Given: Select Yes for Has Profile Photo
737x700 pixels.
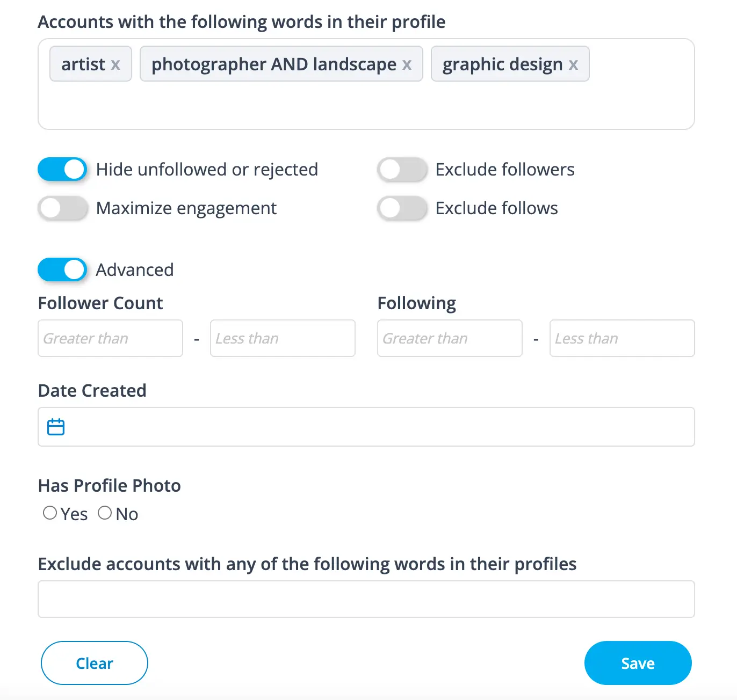Looking at the screenshot, I should point(50,513).
